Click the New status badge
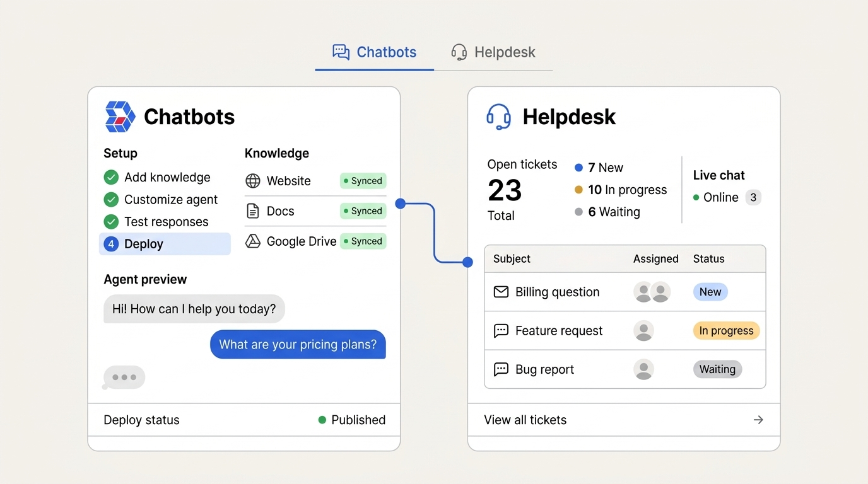Viewport: 868px width, 484px height. tap(710, 292)
